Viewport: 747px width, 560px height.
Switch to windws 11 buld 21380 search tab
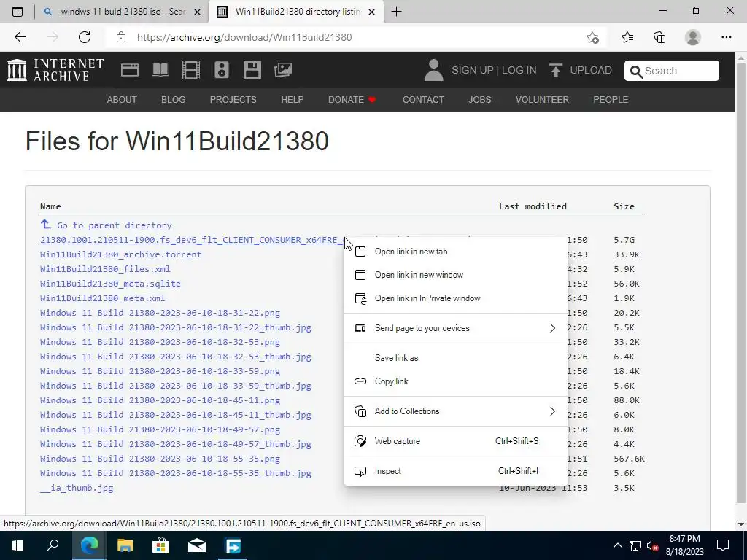pos(122,12)
